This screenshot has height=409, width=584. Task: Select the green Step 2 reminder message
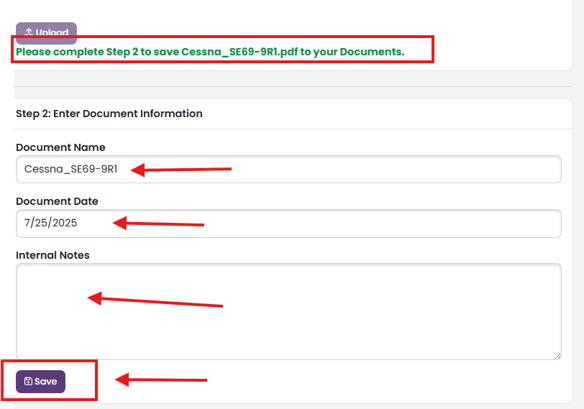[x=210, y=51]
